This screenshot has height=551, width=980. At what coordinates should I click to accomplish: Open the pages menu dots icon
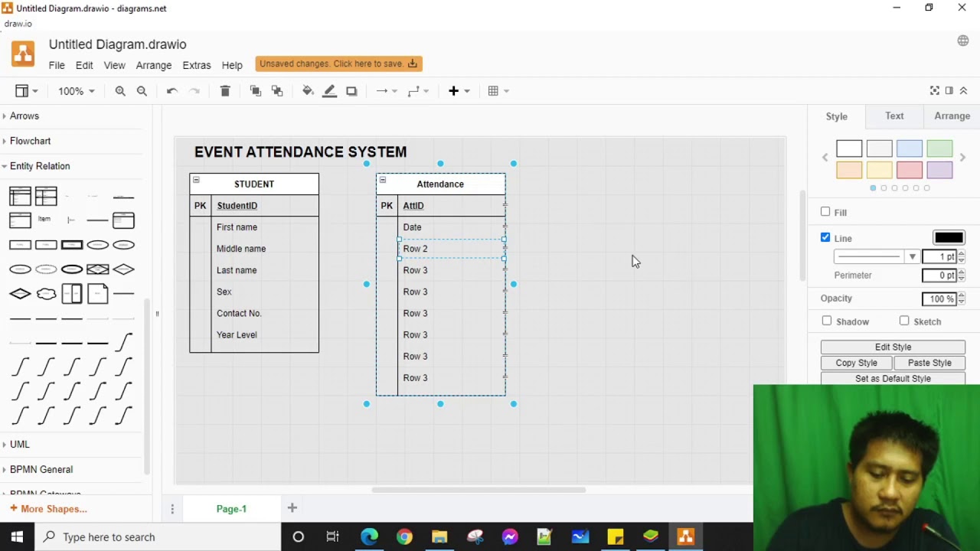click(172, 509)
